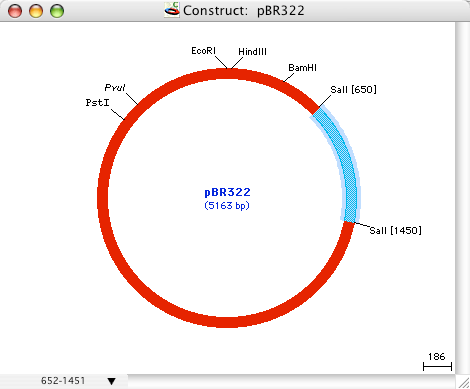Click the 186 scale bar indicator
Viewport: 470px width, 389px height.
click(437, 362)
